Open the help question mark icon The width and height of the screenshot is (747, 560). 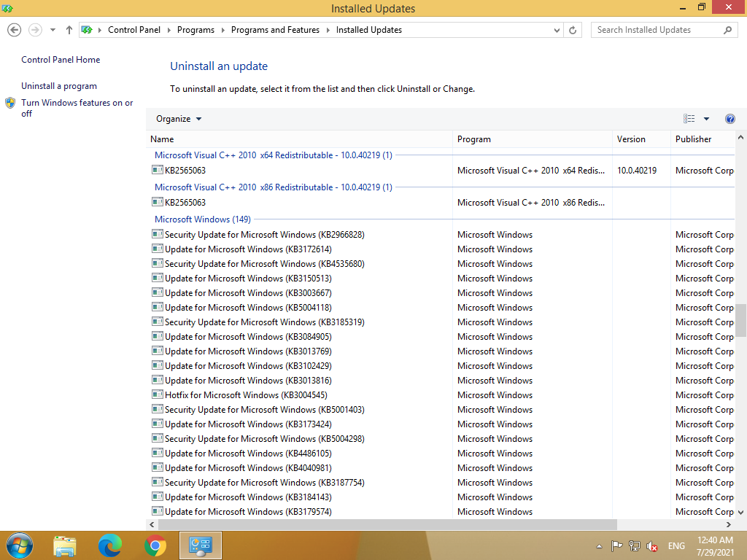[729, 119]
